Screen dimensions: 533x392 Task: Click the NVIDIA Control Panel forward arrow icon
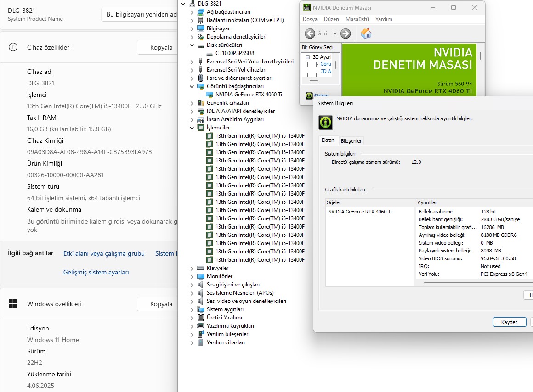tap(346, 34)
